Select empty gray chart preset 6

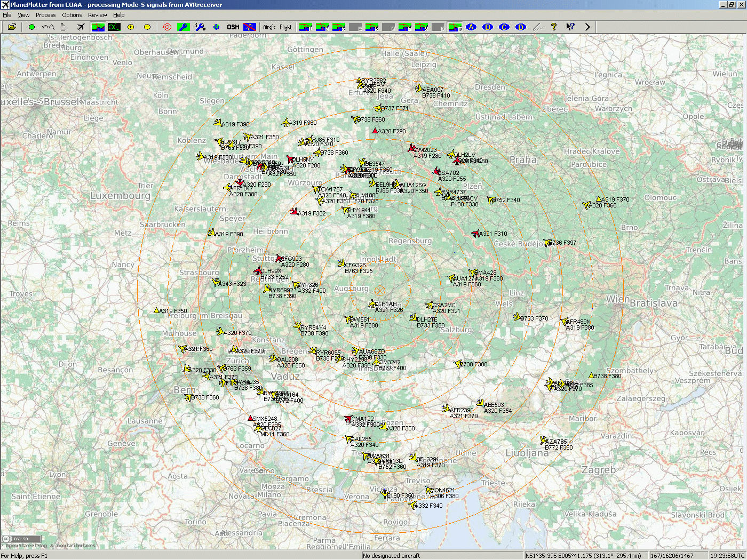click(x=388, y=27)
